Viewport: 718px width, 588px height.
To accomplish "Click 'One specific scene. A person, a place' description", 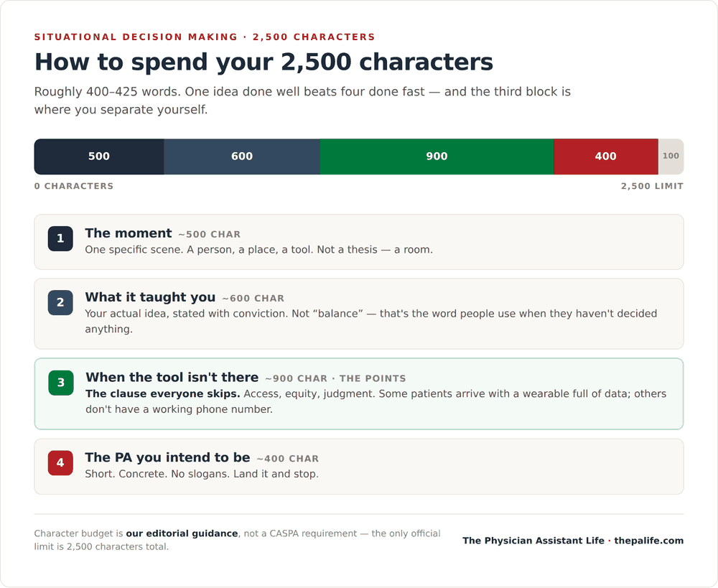I will tap(258, 250).
